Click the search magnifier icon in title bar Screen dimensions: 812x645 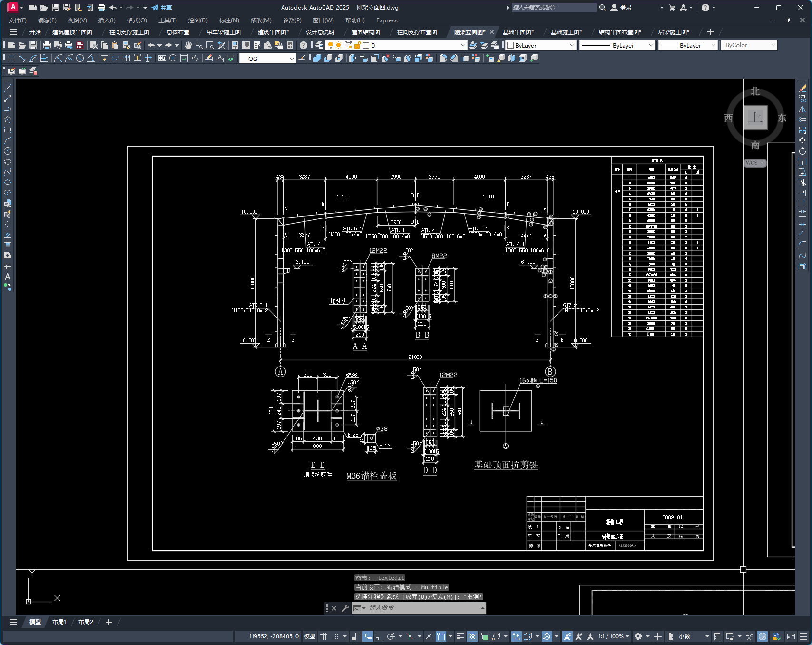click(602, 8)
